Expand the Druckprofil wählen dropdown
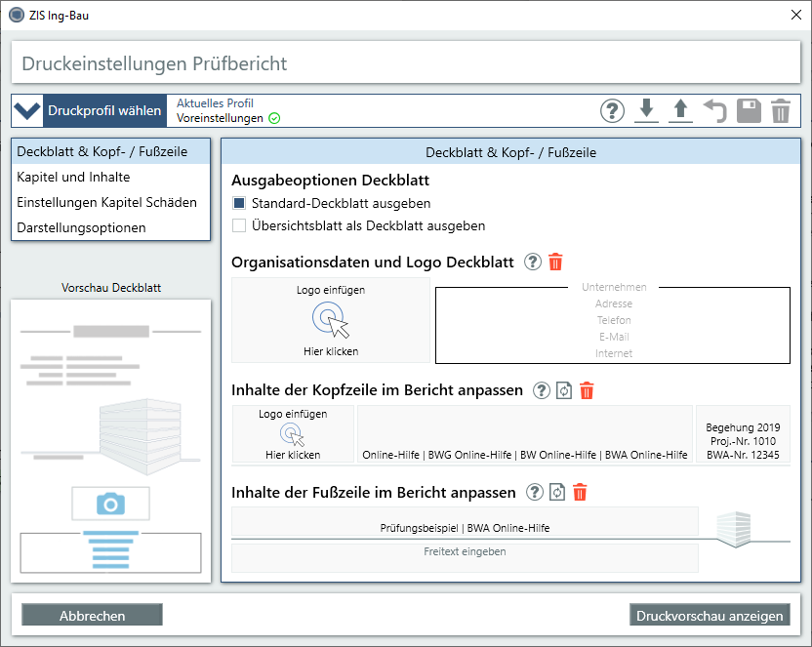Viewport: 812px width, 647px height. pos(91,110)
